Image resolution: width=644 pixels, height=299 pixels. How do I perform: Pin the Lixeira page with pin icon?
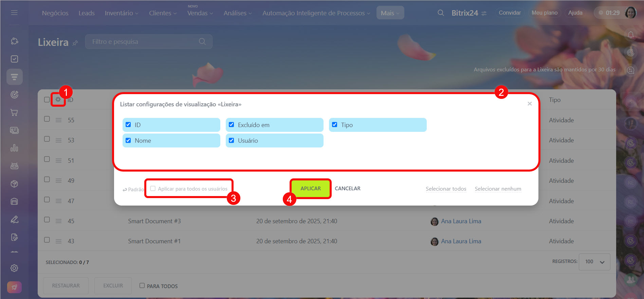click(x=75, y=43)
